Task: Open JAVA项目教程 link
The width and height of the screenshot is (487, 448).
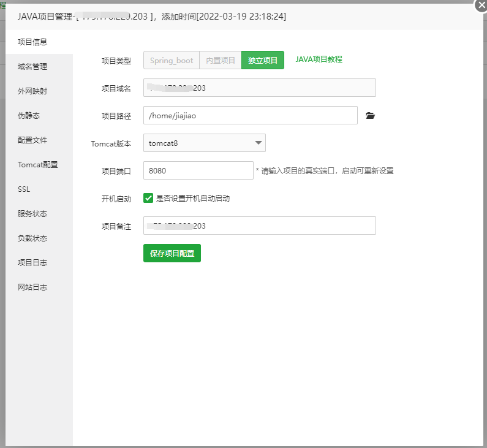Action: (x=319, y=59)
